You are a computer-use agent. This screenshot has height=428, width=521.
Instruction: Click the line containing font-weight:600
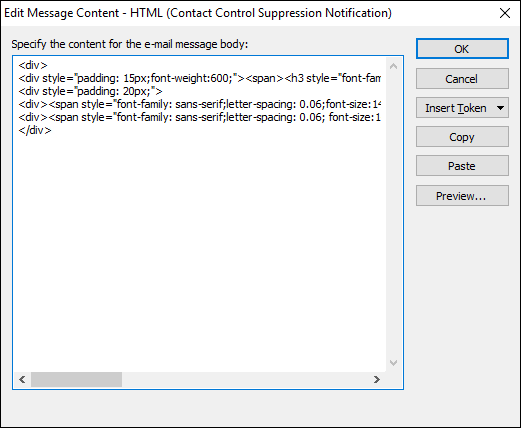click(x=199, y=78)
